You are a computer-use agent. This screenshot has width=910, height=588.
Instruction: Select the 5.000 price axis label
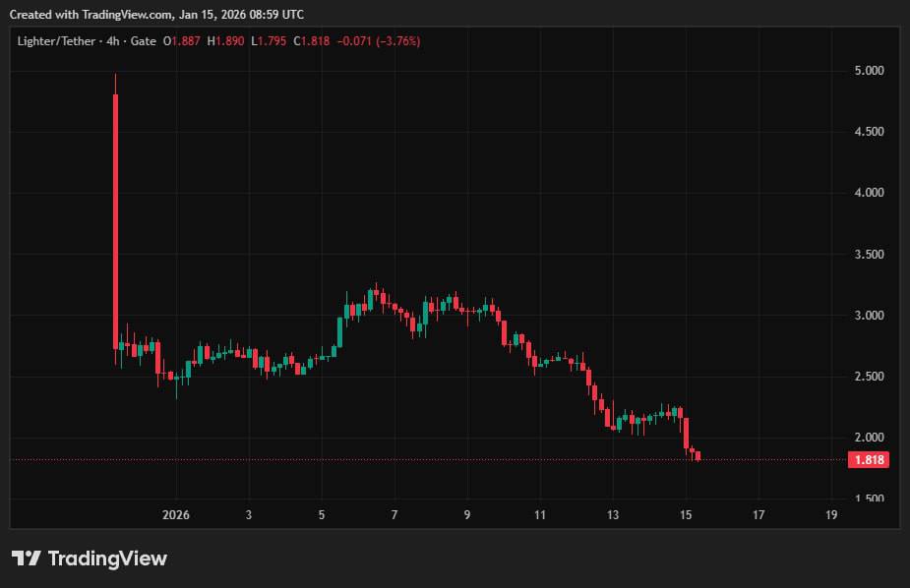[x=869, y=71]
